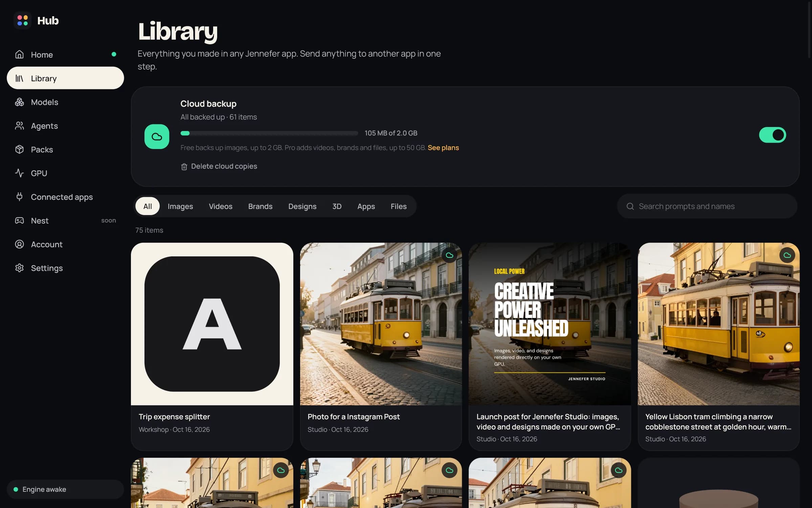This screenshot has width=812, height=508.
Task: Open the Yellow Lisbon tram image thumbnail
Action: click(x=719, y=324)
